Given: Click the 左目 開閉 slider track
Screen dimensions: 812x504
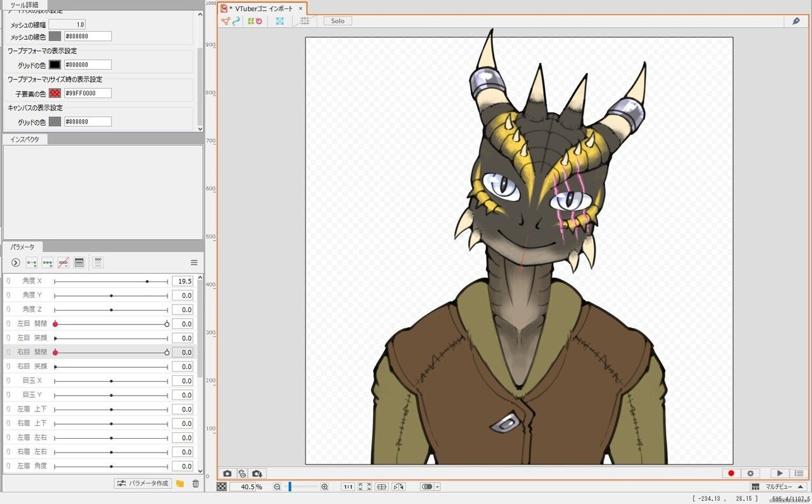Looking at the screenshot, I should pos(111,324).
